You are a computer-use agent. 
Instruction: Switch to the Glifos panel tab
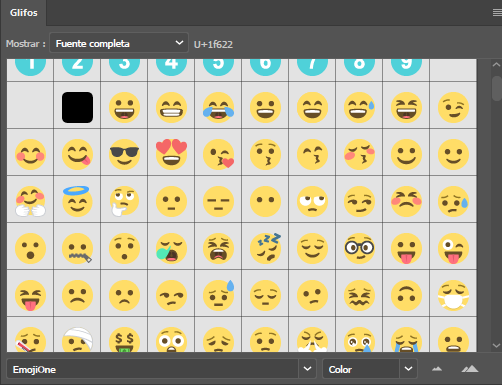point(24,13)
